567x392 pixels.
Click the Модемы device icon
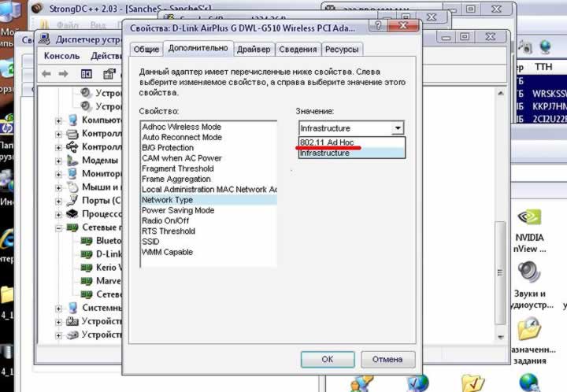click(x=72, y=161)
